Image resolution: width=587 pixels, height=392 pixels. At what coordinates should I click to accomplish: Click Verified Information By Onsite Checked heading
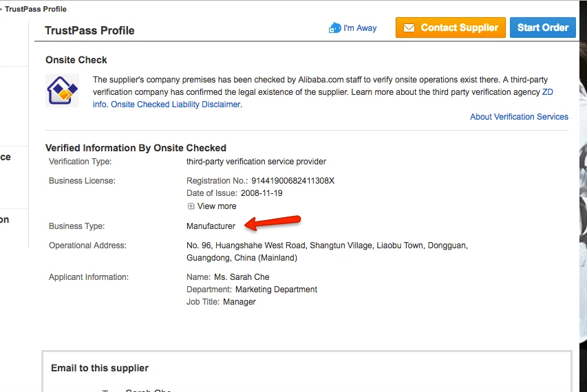(x=136, y=148)
